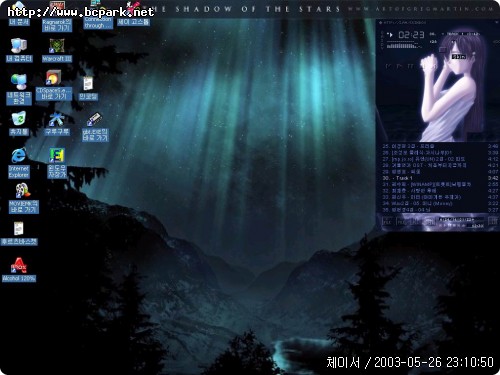
Task: Select playlist entry 33 in Winamp list
Action: [x=440, y=197]
